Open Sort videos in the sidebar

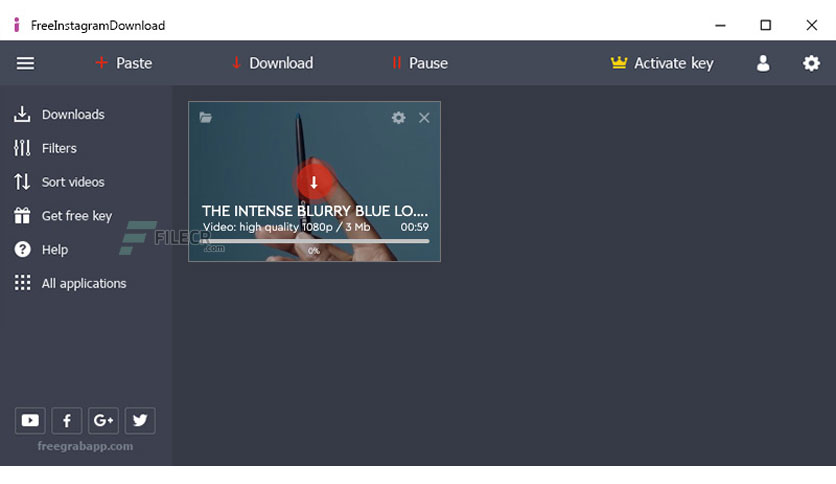[59, 182]
